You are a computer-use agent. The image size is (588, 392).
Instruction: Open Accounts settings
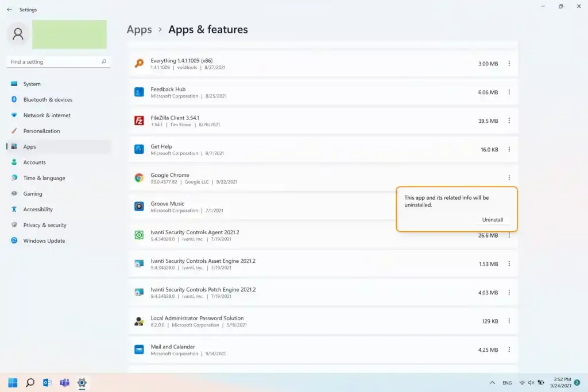tap(59, 162)
